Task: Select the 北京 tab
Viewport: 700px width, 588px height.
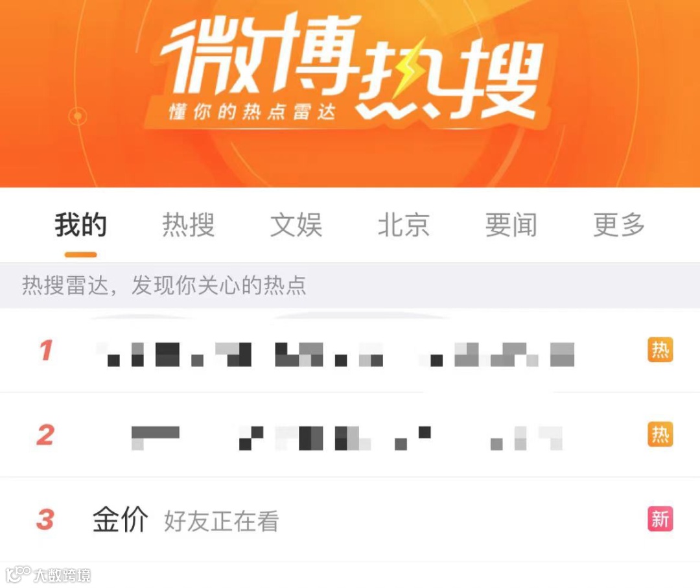Action: pyautogui.click(x=404, y=224)
